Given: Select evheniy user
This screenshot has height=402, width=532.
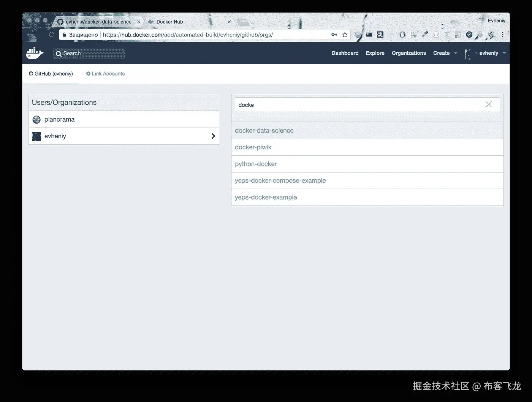Looking at the screenshot, I should click(x=124, y=136).
